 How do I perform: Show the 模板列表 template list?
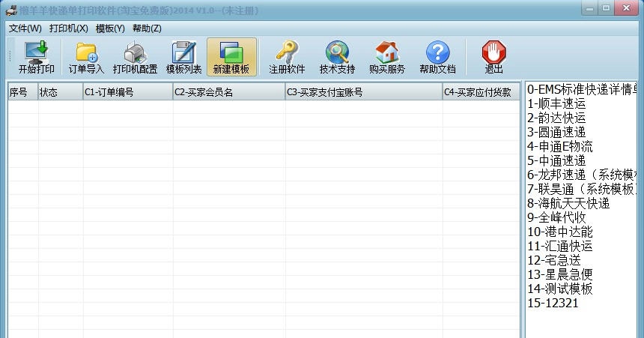click(x=183, y=57)
